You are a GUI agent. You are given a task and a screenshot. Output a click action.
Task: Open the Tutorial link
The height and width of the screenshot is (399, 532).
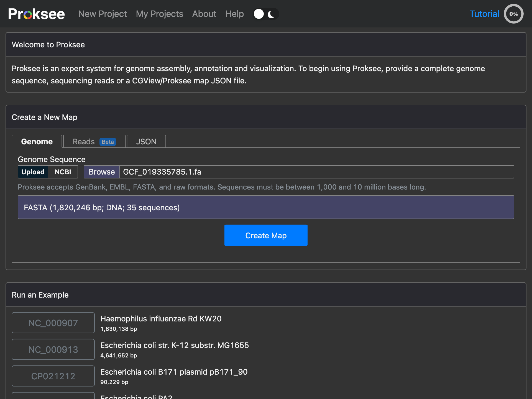[x=484, y=14]
